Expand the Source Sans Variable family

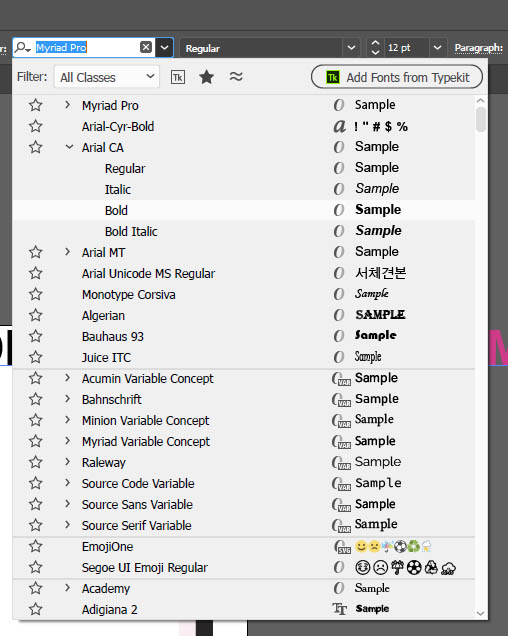pos(67,504)
